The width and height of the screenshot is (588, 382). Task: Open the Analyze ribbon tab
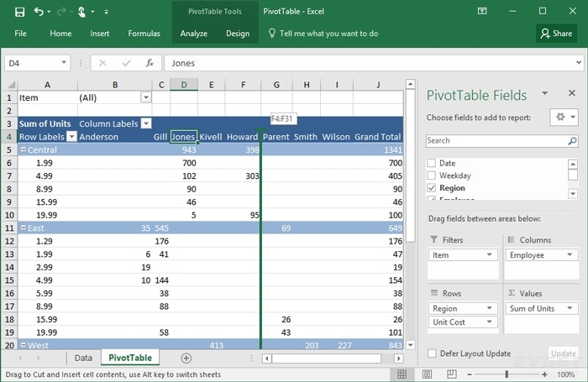tap(193, 34)
